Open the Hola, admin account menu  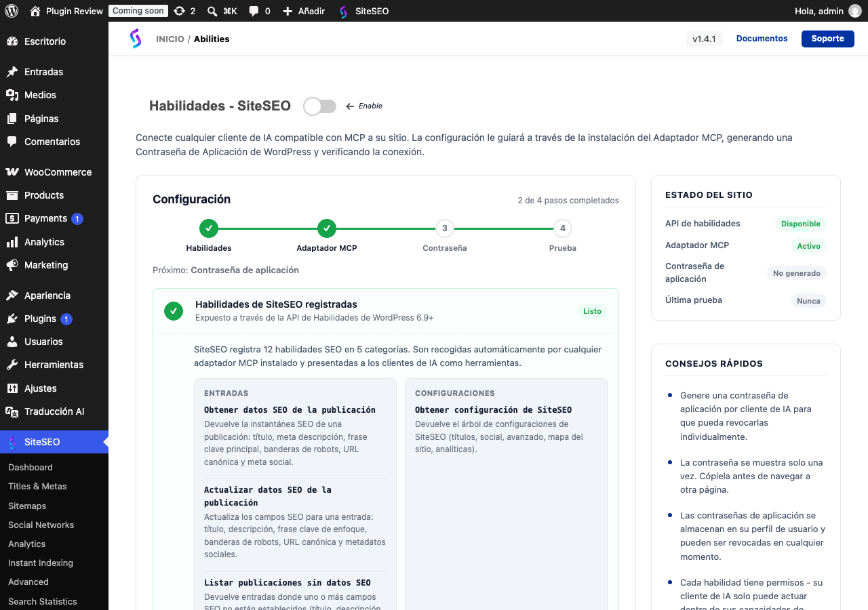tap(828, 11)
